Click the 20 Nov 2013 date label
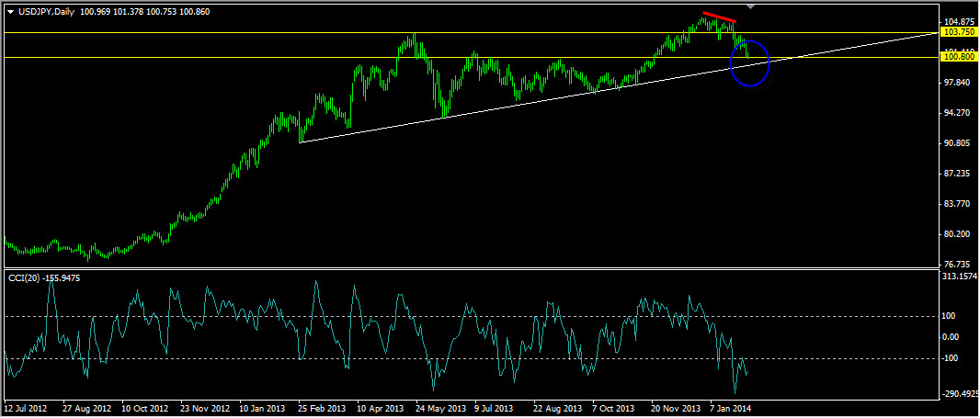 click(676, 407)
